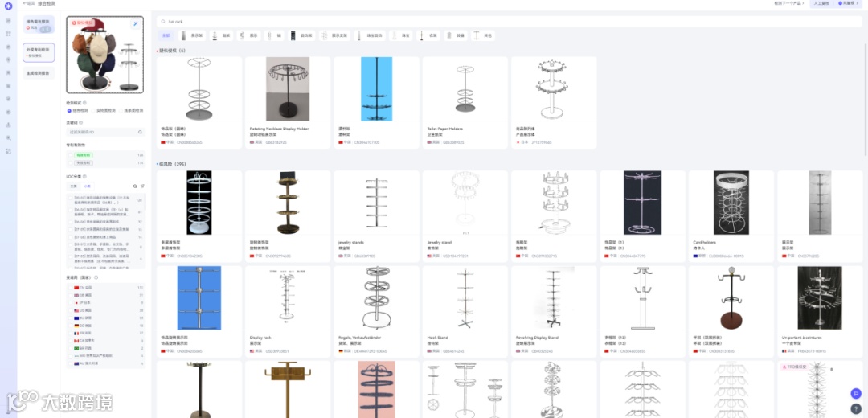Open the 外观专利检测 step

[39, 51]
